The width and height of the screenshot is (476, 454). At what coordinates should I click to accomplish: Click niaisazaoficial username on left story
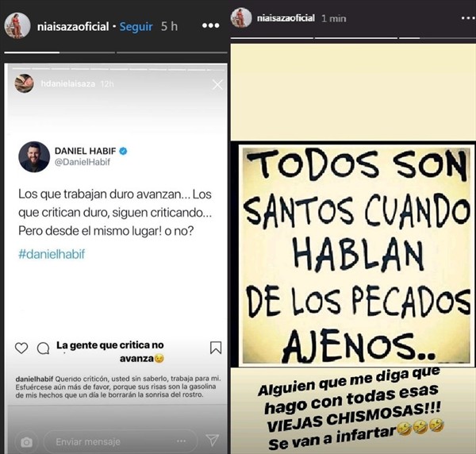click(x=73, y=27)
